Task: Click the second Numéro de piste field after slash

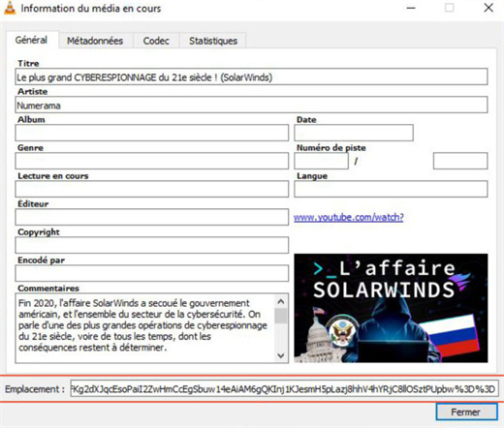Action: [x=460, y=161]
